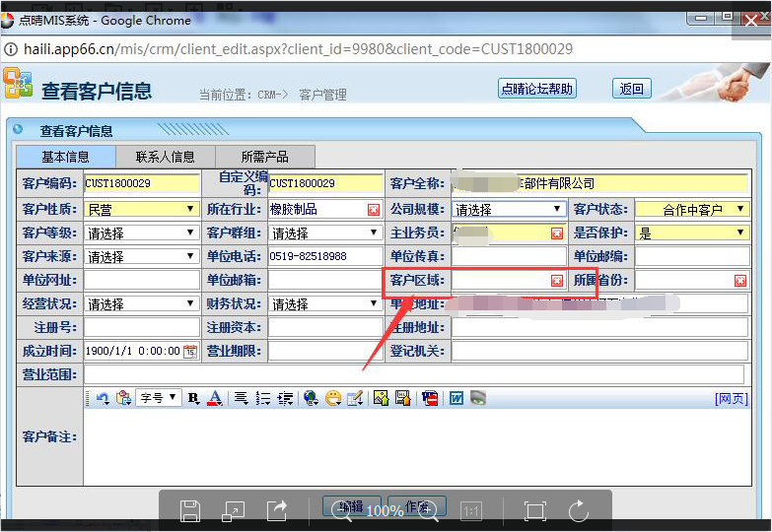
Task: Click the 返回 button
Action: pos(632,89)
